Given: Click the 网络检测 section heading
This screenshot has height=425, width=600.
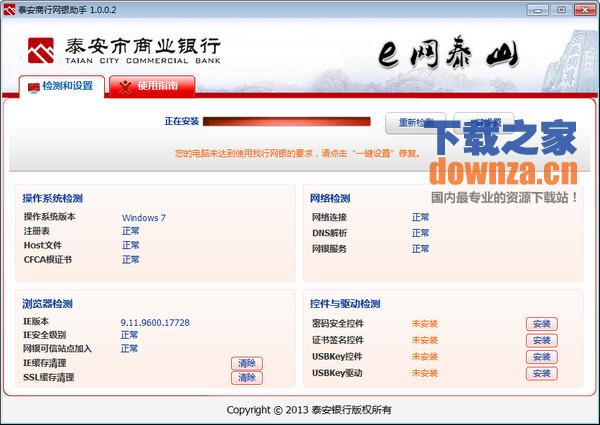Looking at the screenshot, I should pos(330,198).
